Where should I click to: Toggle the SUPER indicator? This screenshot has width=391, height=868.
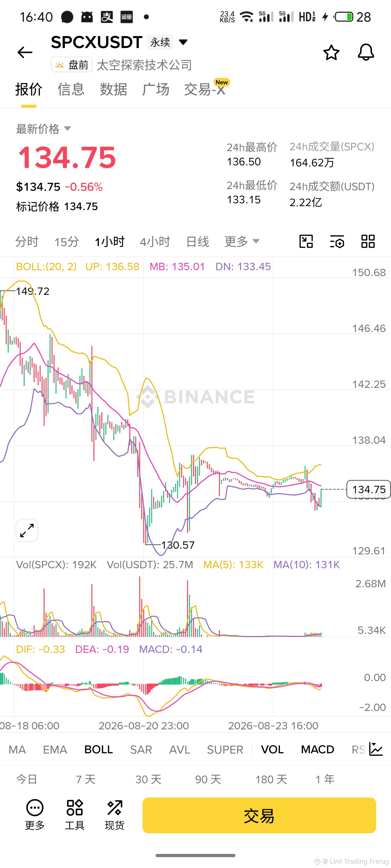tap(225, 749)
